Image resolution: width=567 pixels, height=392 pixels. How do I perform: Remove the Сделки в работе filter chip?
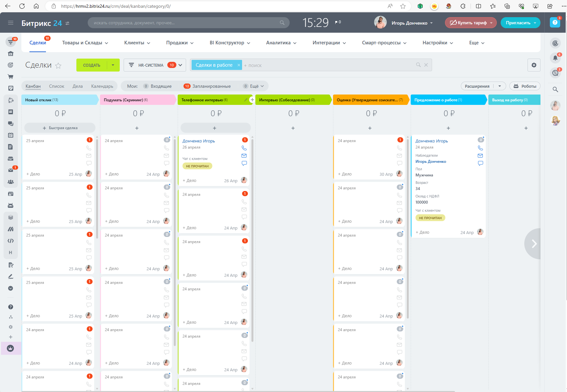pos(239,65)
